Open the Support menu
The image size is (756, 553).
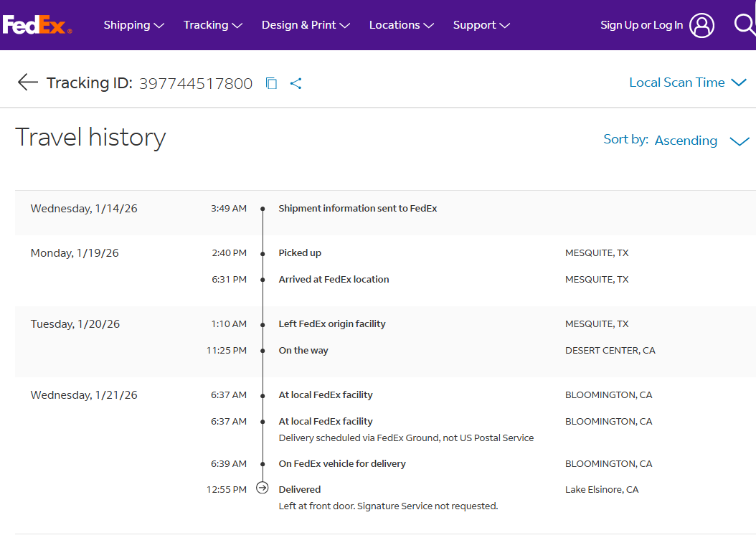pos(481,25)
